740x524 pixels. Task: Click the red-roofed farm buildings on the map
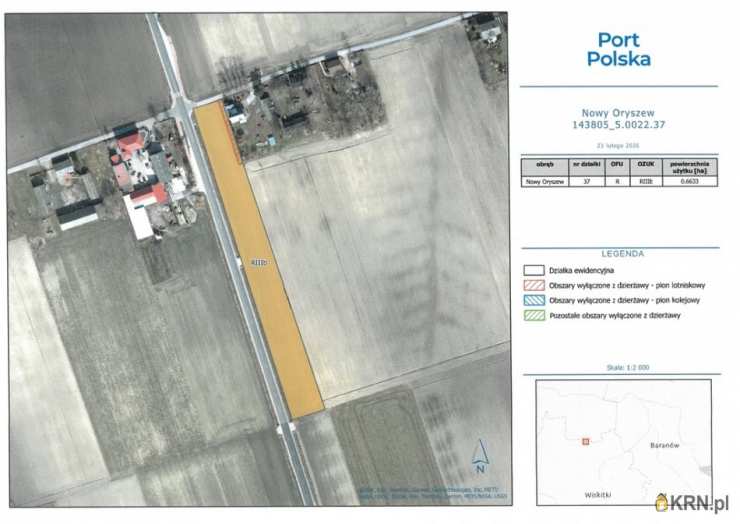click(x=140, y=170)
